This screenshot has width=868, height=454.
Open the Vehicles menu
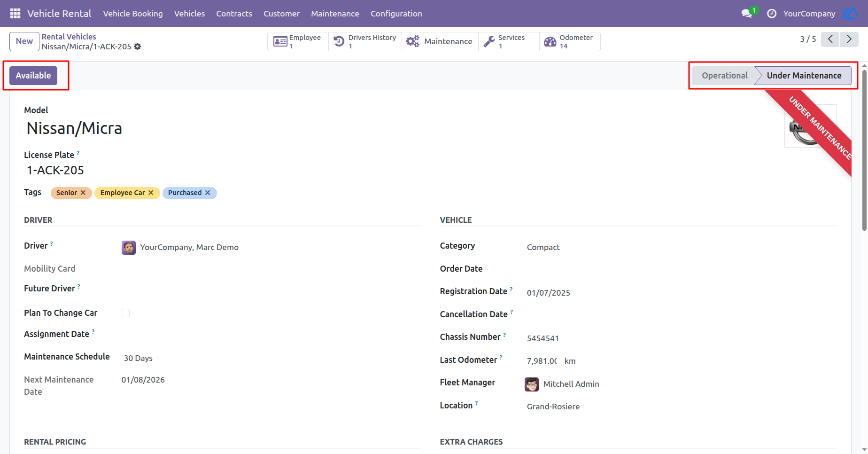(x=189, y=14)
